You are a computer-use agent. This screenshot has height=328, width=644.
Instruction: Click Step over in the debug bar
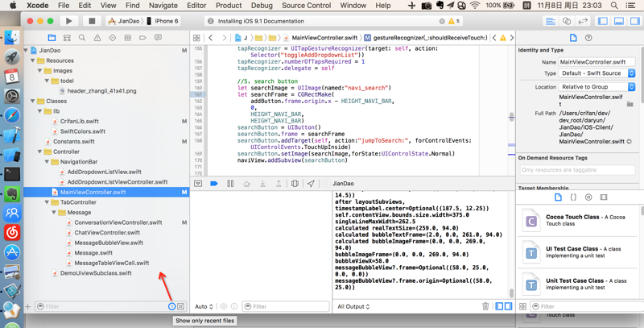click(246, 183)
